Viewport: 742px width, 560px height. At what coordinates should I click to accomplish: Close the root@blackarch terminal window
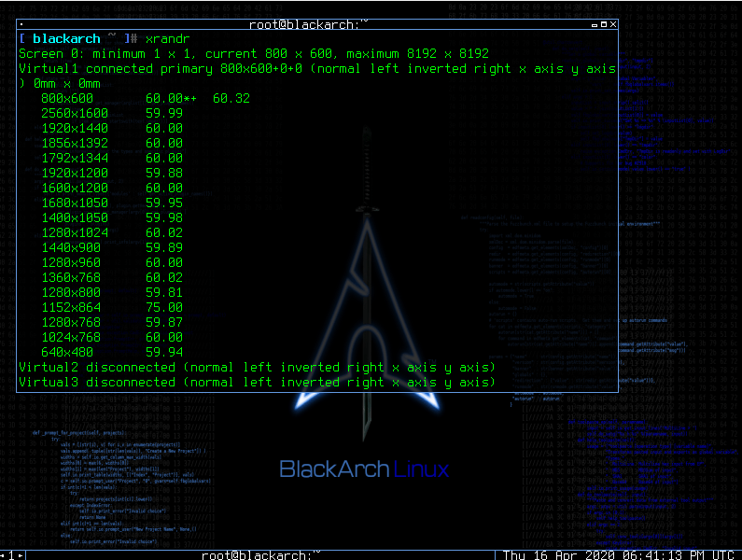pyautogui.click(x=613, y=24)
